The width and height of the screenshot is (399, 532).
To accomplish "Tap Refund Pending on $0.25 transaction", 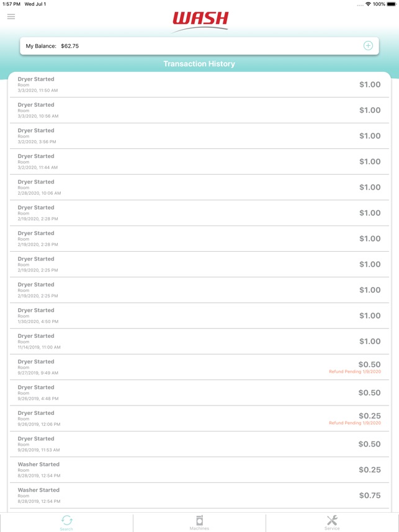I will pyautogui.click(x=355, y=423).
